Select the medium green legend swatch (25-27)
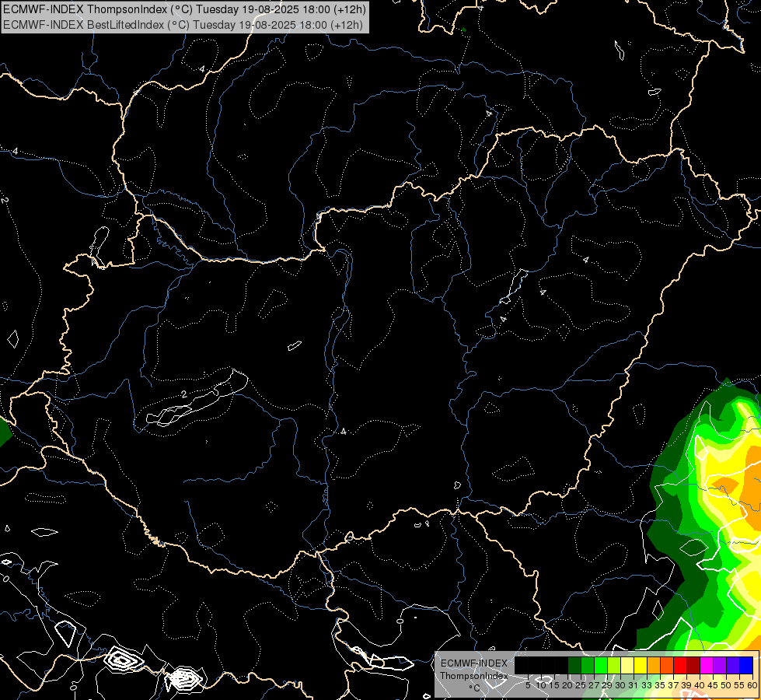761x700 pixels. tap(588, 665)
